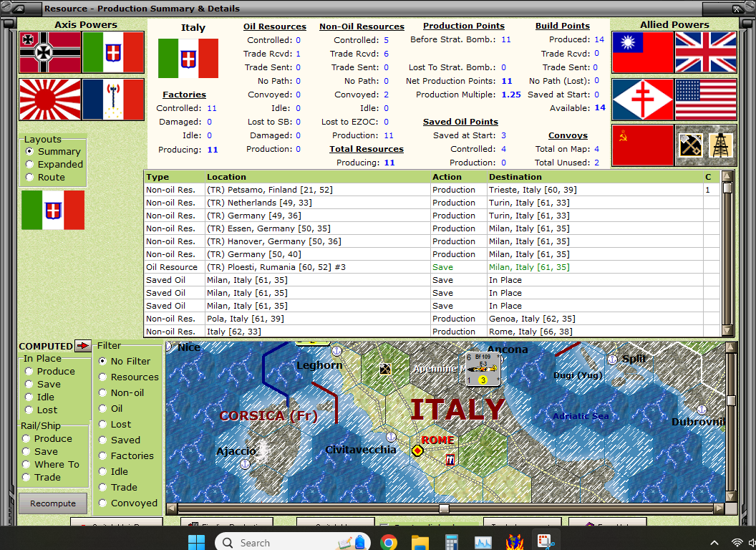Click the Civitavecchia port anchor symbol
This screenshot has height=550, width=756.
point(391,437)
